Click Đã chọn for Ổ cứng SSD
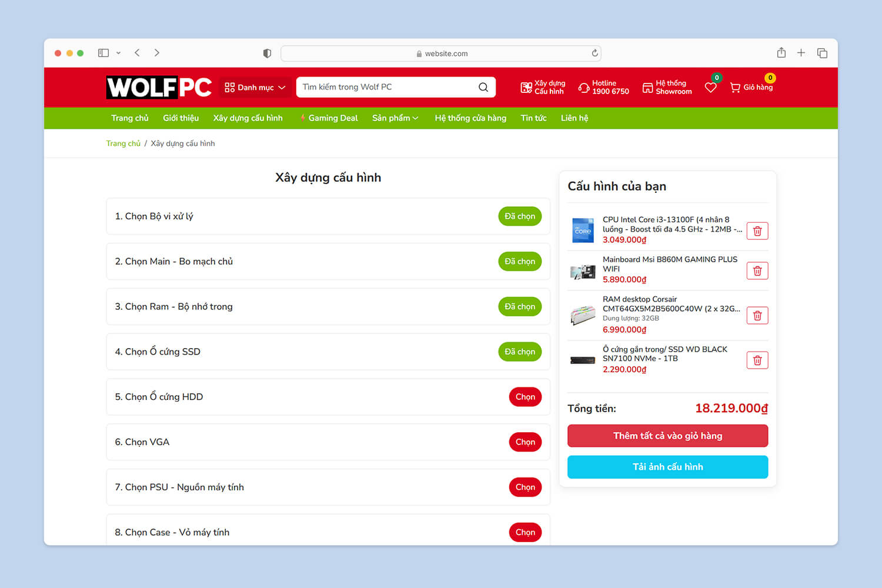Image resolution: width=882 pixels, height=588 pixels. click(x=520, y=352)
